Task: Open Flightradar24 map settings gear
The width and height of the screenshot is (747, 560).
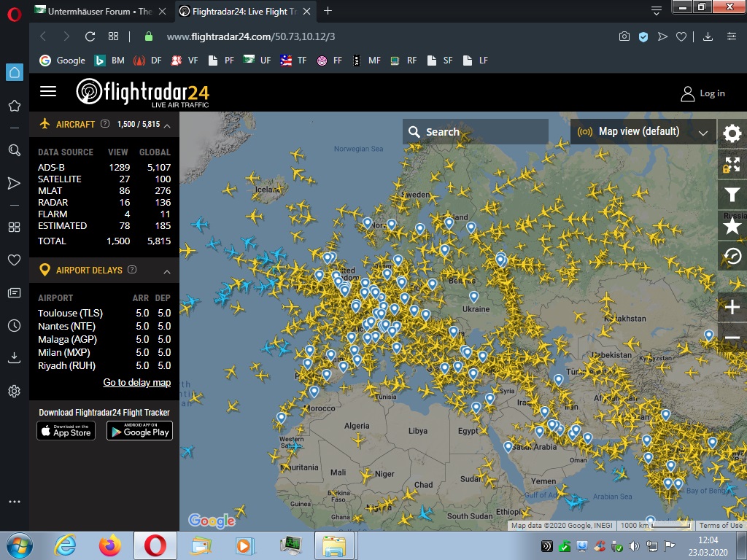Action: (x=732, y=133)
